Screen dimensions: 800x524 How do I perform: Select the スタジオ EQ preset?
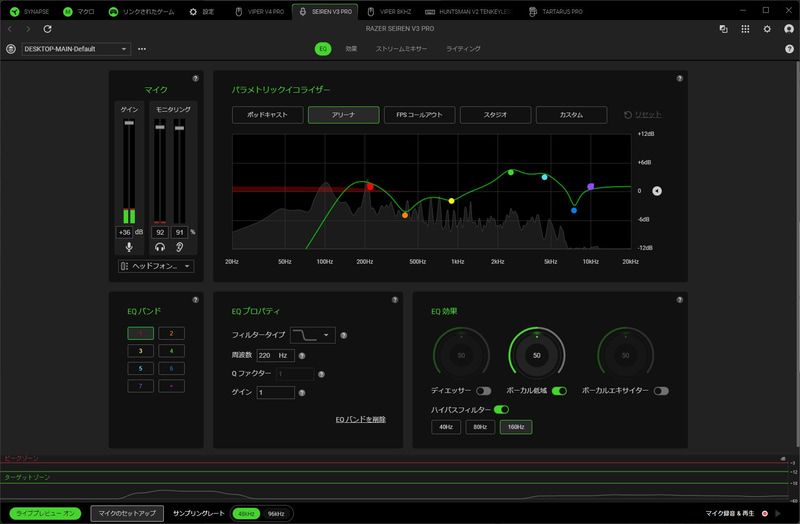(x=495, y=115)
